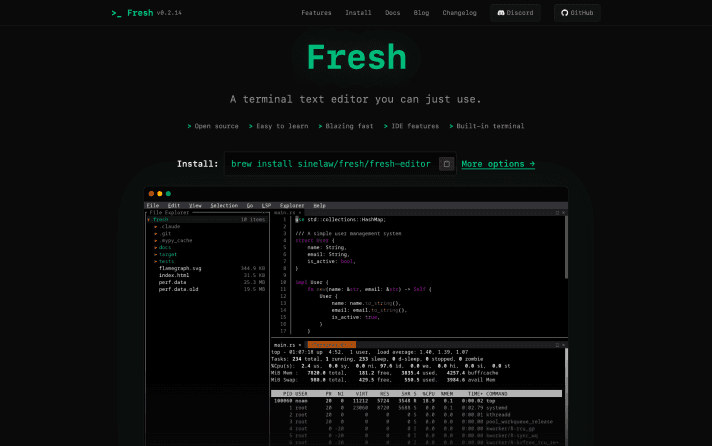Open the Changelog nav link
This screenshot has height=446, width=712.
460,13
